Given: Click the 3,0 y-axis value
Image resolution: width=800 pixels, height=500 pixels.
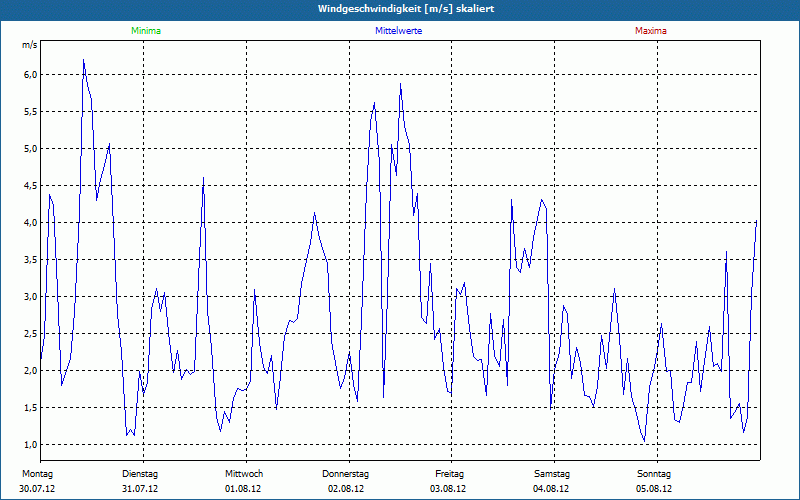Looking at the screenshot, I should [30, 296].
